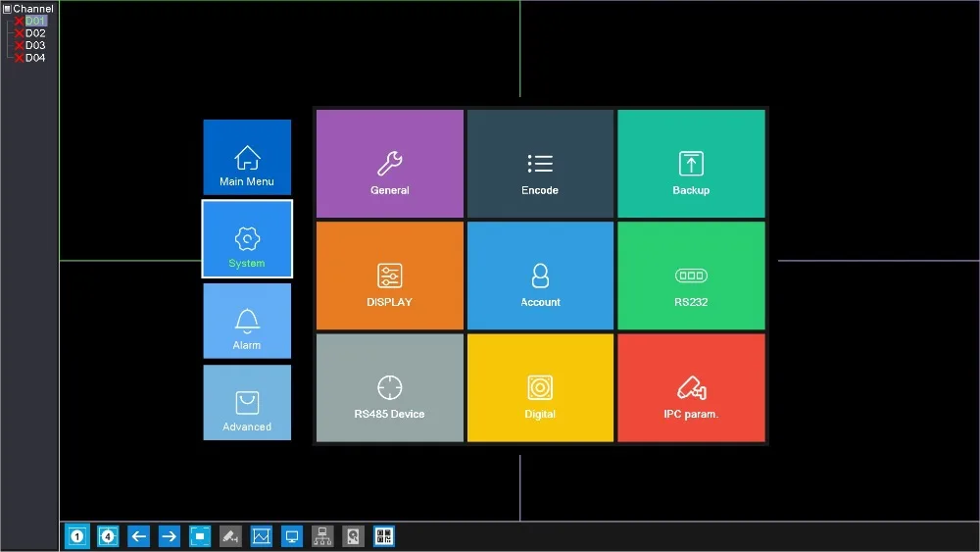Open the IPC param. tile
Viewport: 980px width, 552px height.
click(691, 387)
